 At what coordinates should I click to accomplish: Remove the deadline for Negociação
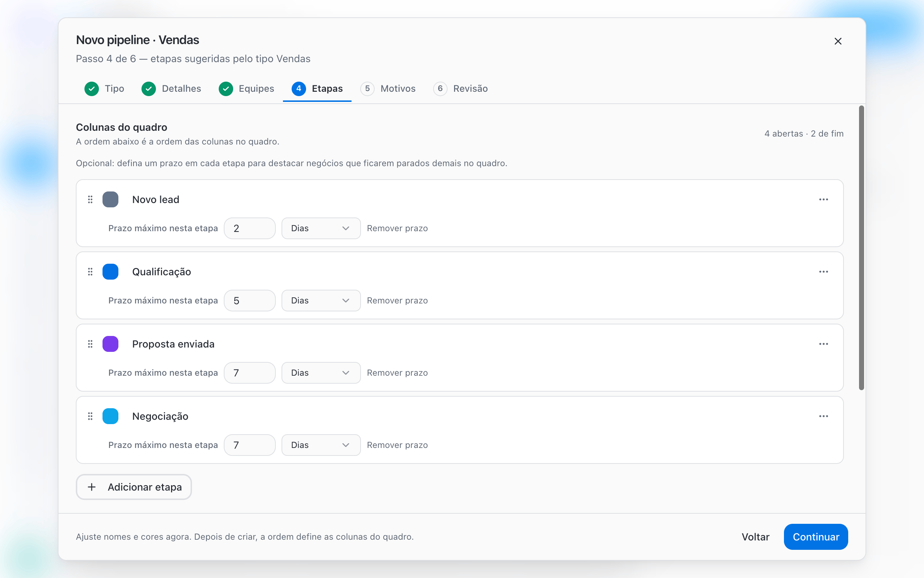[397, 445]
